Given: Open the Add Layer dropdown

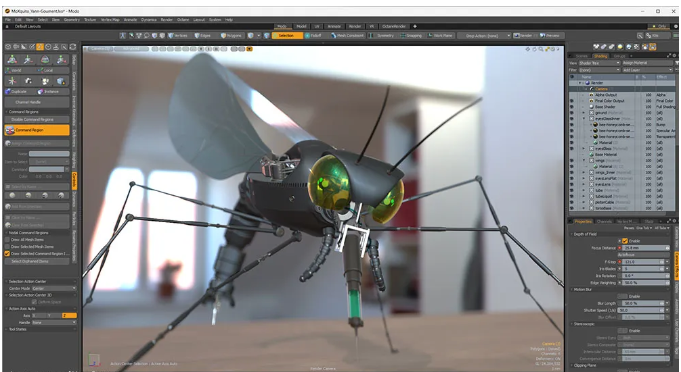Looking at the screenshot, I should 648,70.
